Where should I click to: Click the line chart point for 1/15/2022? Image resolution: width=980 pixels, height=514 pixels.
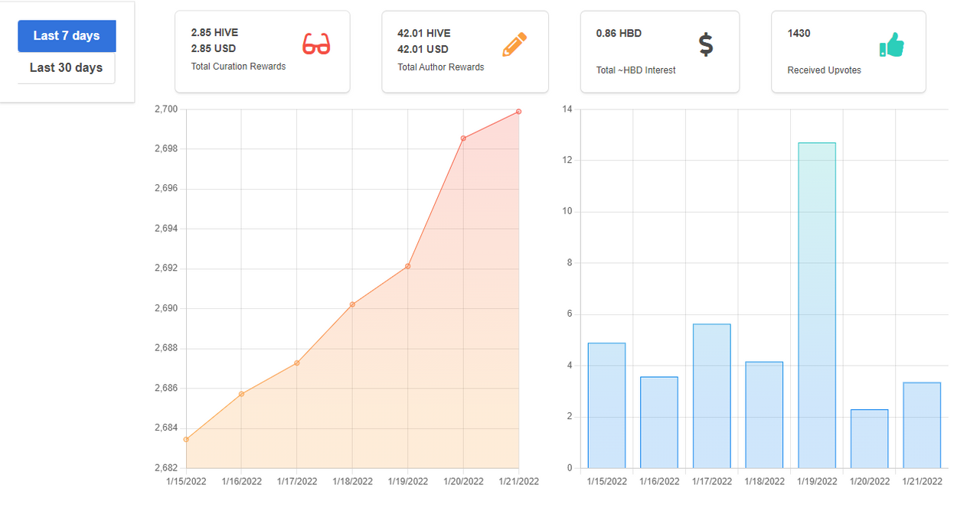tap(186, 440)
